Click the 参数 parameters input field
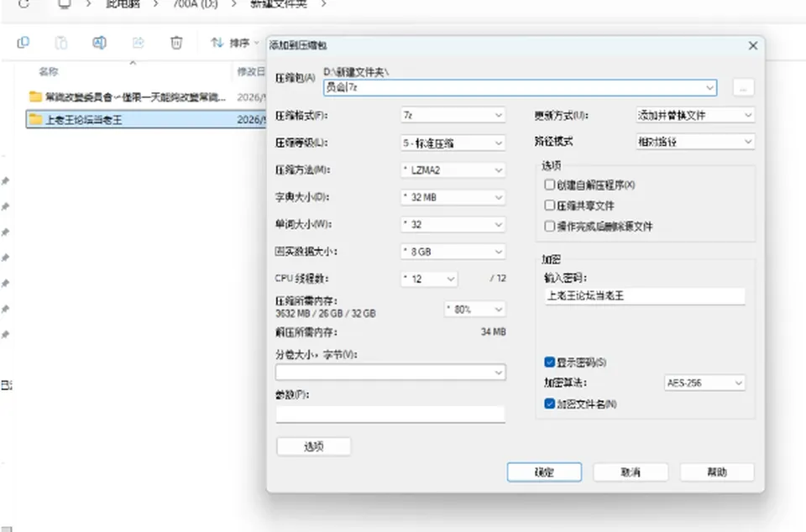 coord(390,414)
